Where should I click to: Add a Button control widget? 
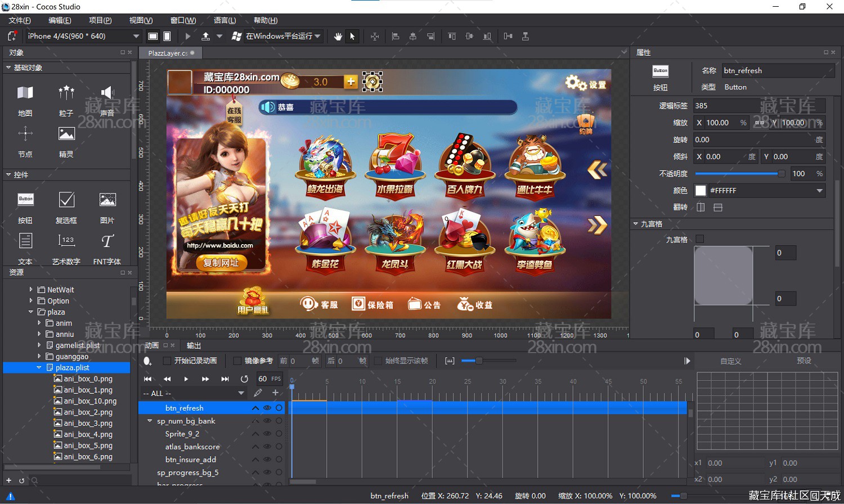coord(25,207)
